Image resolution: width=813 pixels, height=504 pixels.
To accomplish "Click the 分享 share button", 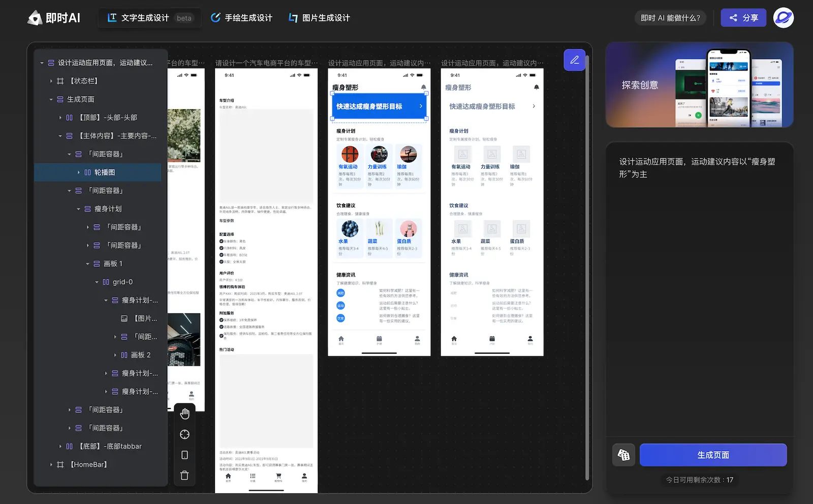I will (743, 18).
